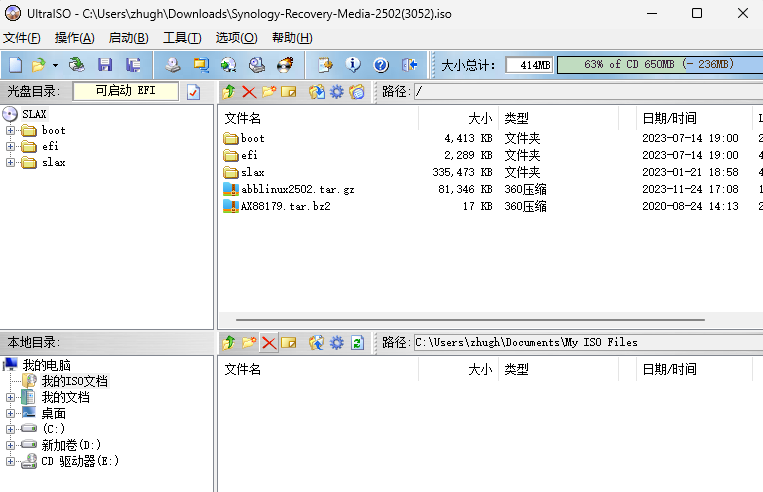763x492 pixels.
Task: Click the local pane Rename icon
Action: pos(289,343)
